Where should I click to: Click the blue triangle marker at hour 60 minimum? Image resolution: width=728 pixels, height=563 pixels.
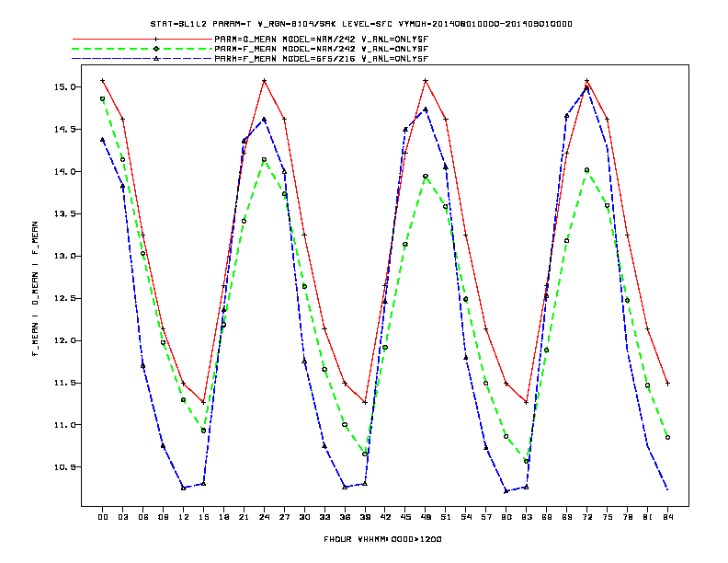click(506, 491)
